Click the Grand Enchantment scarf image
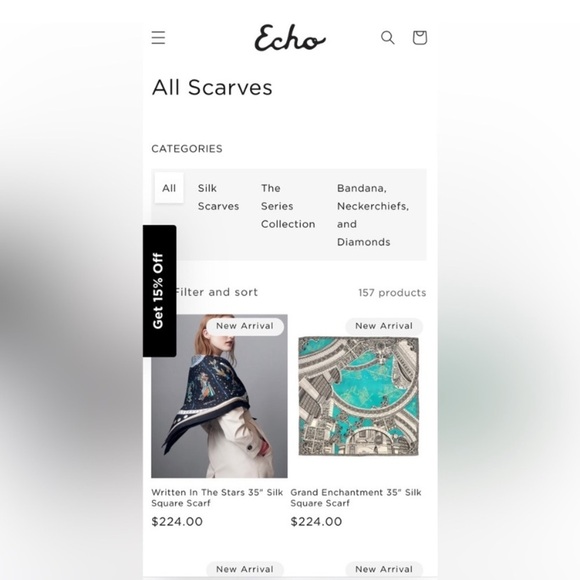The width and height of the screenshot is (580, 580). (x=358, y=396)
